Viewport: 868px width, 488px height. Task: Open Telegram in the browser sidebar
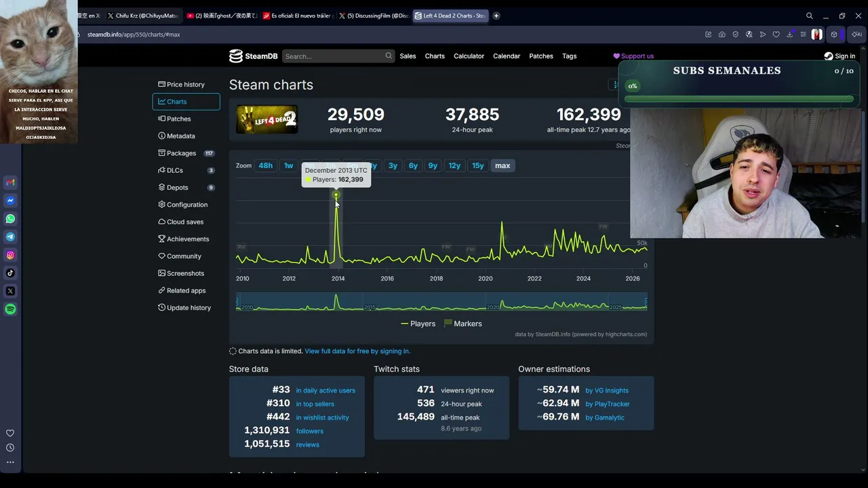tap(10, 237)
